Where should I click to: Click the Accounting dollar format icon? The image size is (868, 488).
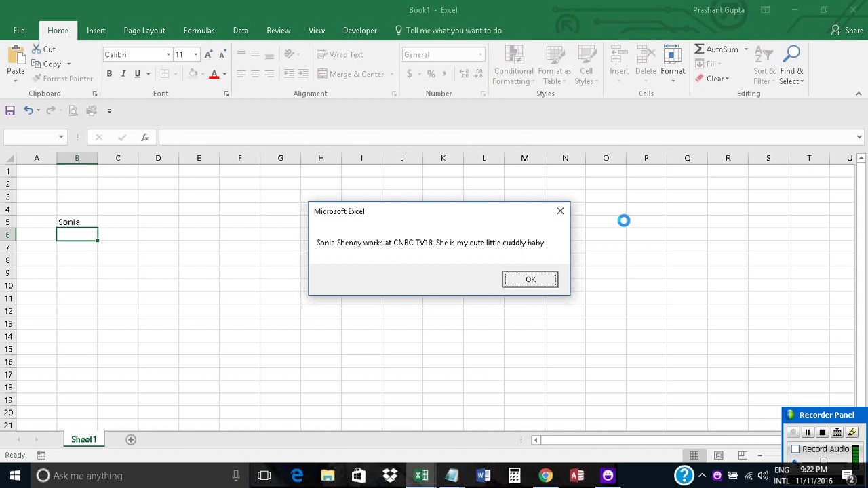(x=409, y=74)
